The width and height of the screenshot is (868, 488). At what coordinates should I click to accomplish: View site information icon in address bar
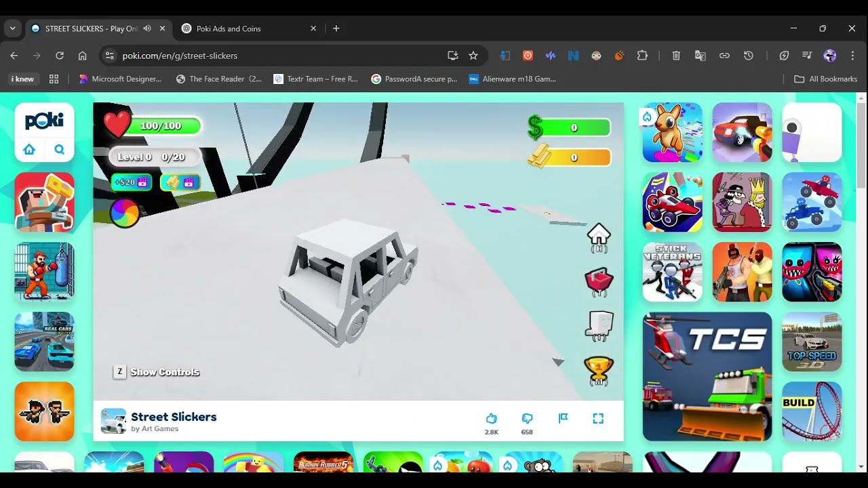tap(110, 56)
